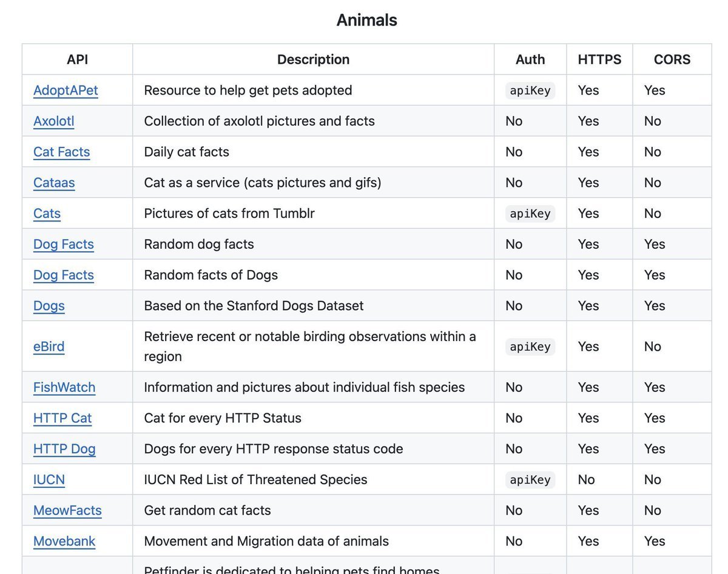Image resolution: width=728 pixels, height=574 pixels.
Task: Follow the Cat Facts link
Action: tap(62, 152)
